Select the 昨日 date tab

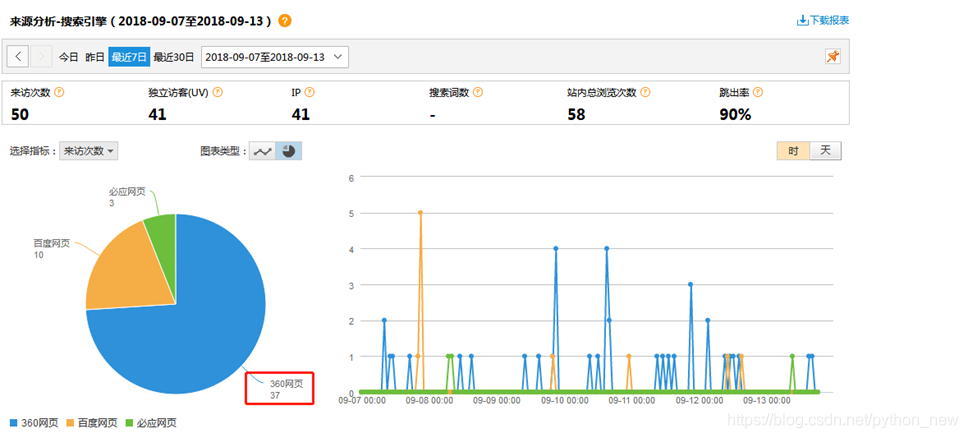95,57
